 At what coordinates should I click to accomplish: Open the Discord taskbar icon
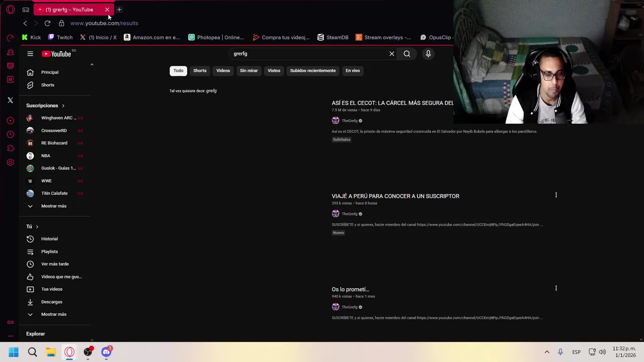coord(106,352)
